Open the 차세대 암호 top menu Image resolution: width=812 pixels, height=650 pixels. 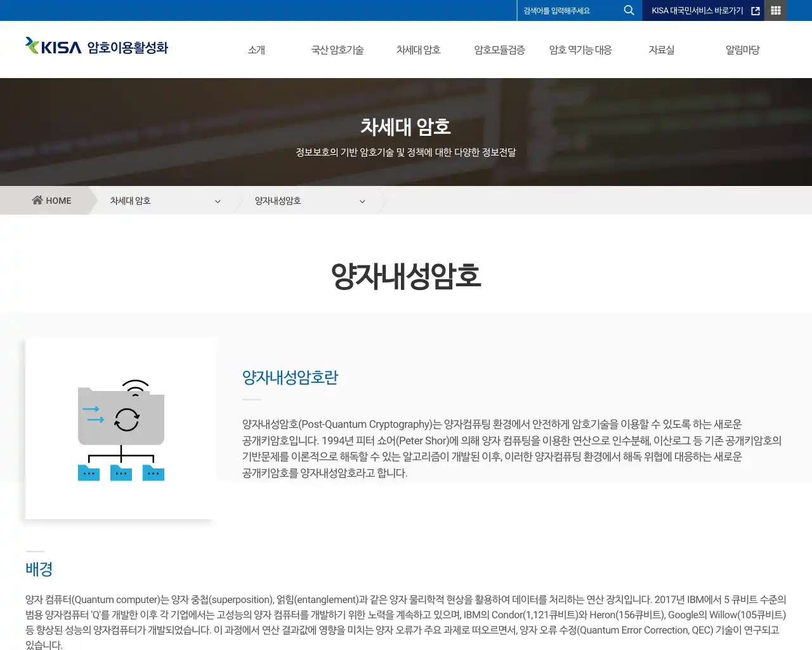(x=419, y=50)
